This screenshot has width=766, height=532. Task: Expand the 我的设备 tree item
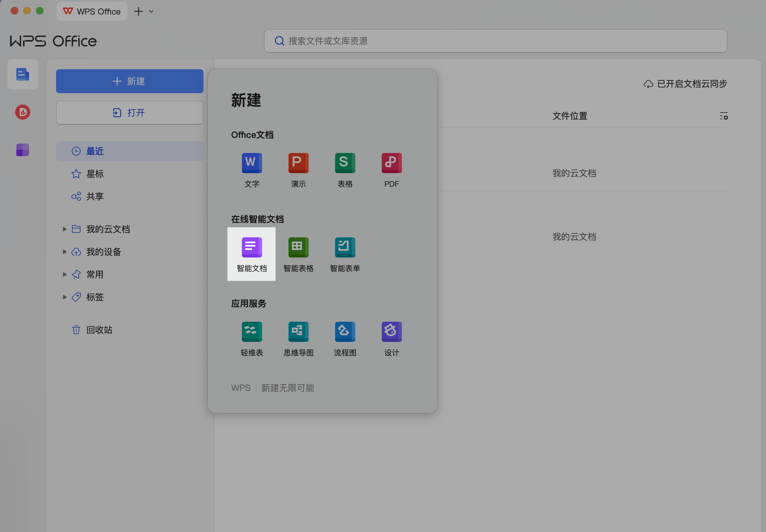65,252
